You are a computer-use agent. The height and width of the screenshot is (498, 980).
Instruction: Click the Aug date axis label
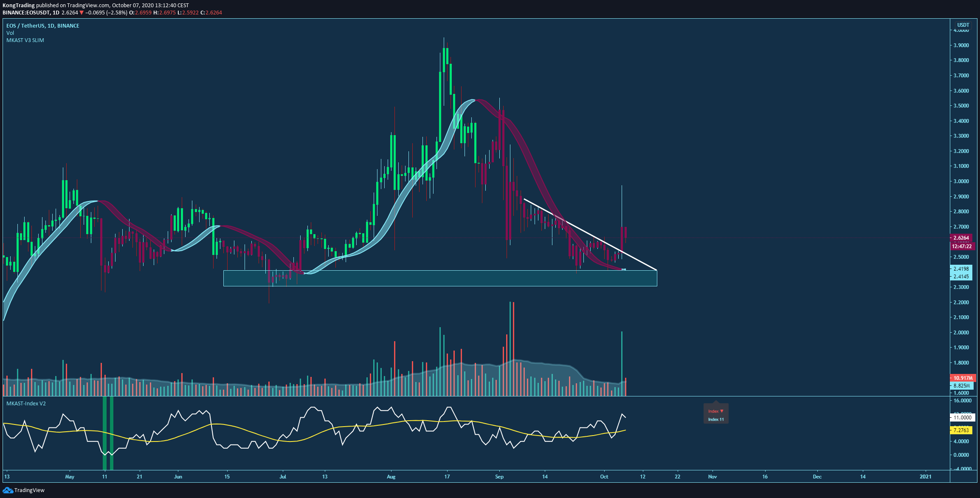tap(391, 477)
